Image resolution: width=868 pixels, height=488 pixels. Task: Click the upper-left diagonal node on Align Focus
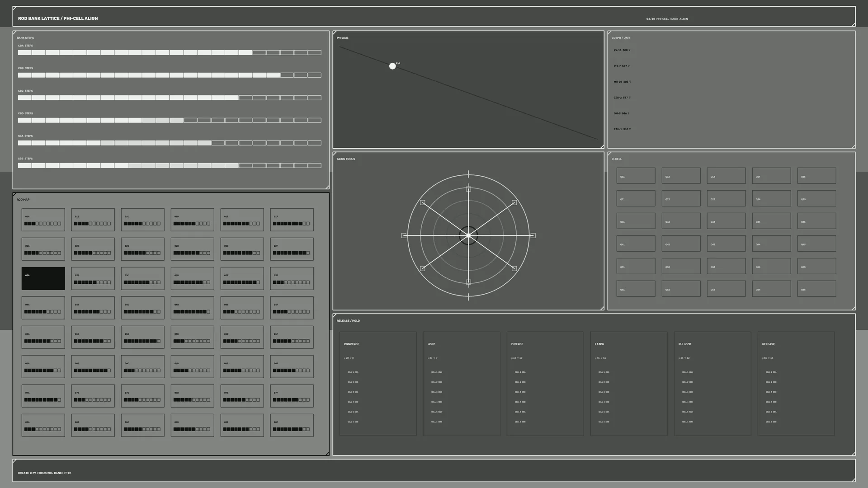pos(423,202)
